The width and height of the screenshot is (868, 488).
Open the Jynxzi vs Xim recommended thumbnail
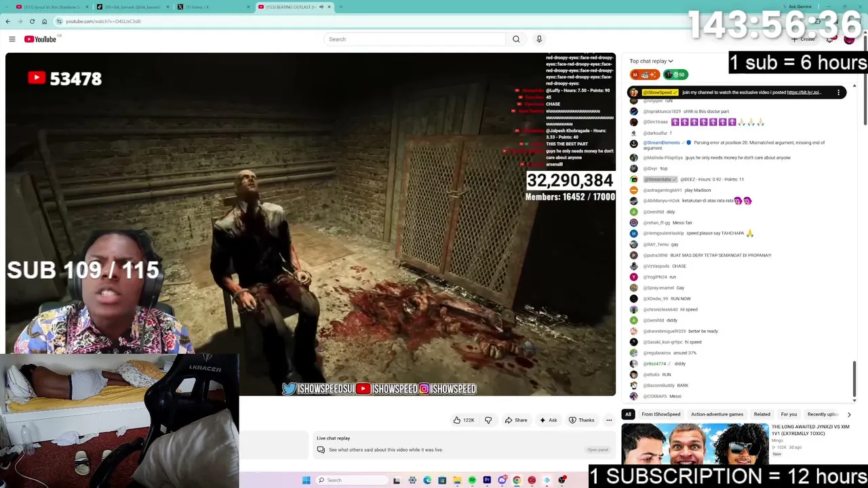pos(695,445)
